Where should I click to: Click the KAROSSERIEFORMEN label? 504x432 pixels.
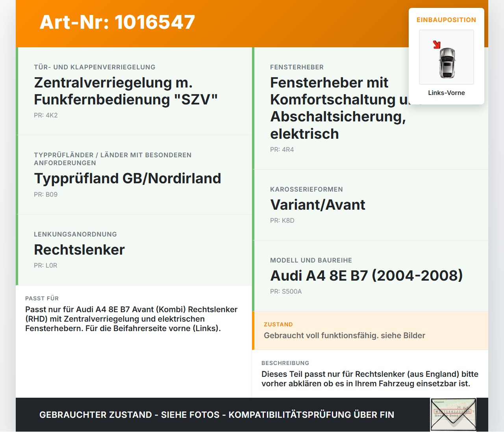[306, 189]
